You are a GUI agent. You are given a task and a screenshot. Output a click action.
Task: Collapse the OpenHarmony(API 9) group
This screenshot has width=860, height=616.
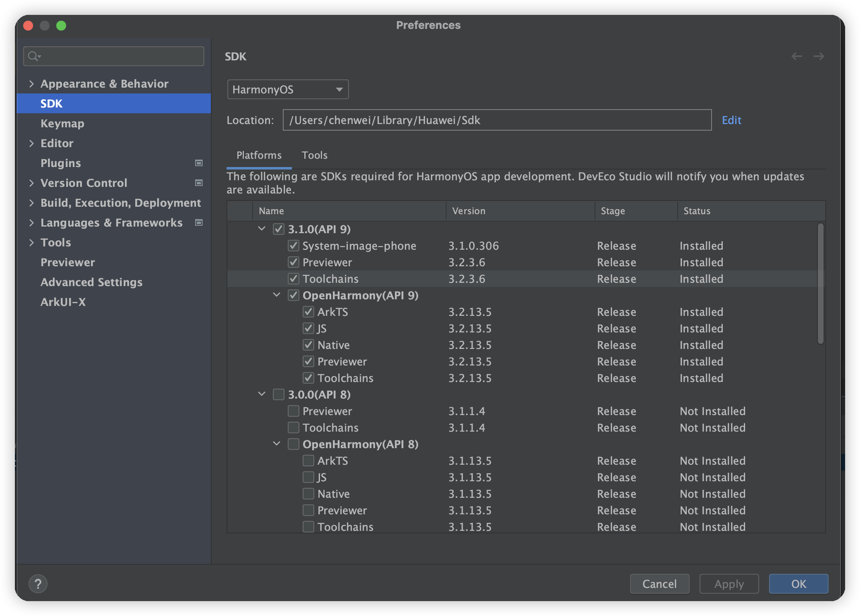click(x=277, y=295)
